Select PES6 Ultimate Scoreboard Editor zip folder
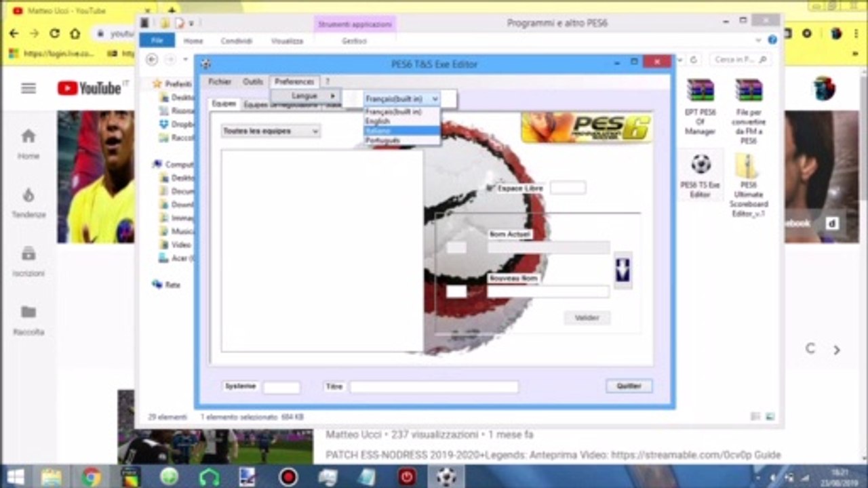 (x=749, y=185)
